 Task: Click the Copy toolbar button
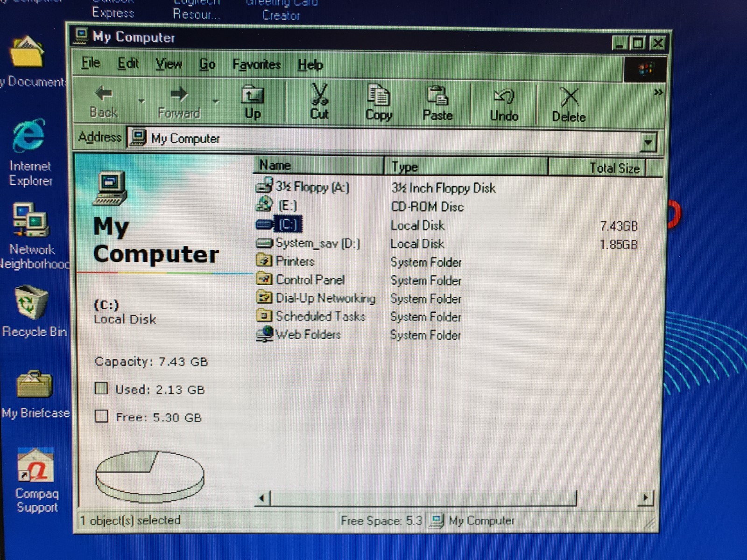(x=378, y=103)
